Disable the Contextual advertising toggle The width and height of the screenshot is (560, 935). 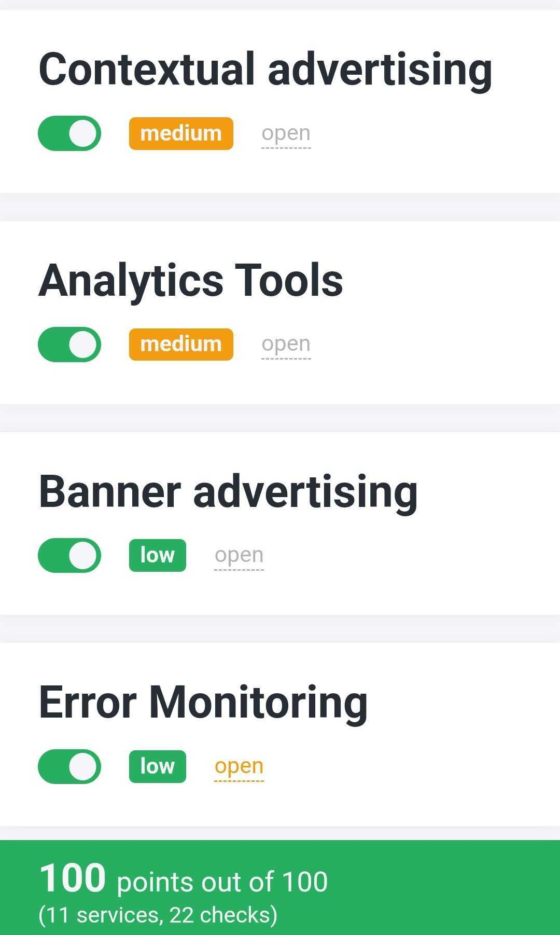pos(70,133)
